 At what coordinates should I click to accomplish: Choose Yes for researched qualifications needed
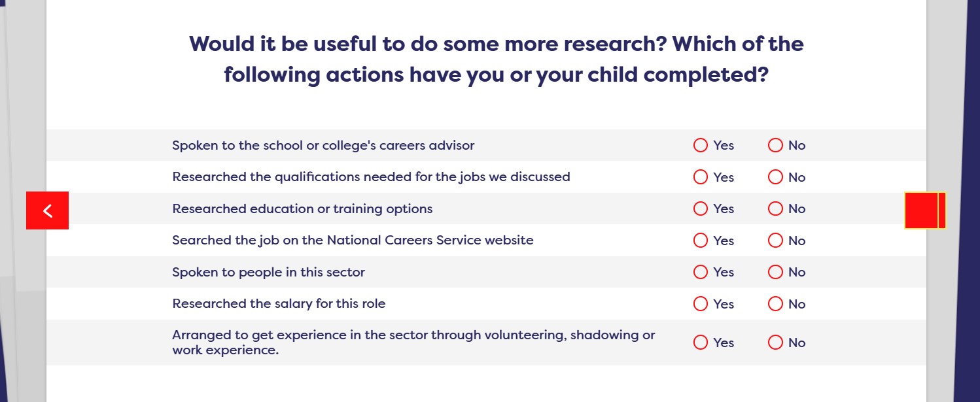pyautogui.click(x=701, y=177)
